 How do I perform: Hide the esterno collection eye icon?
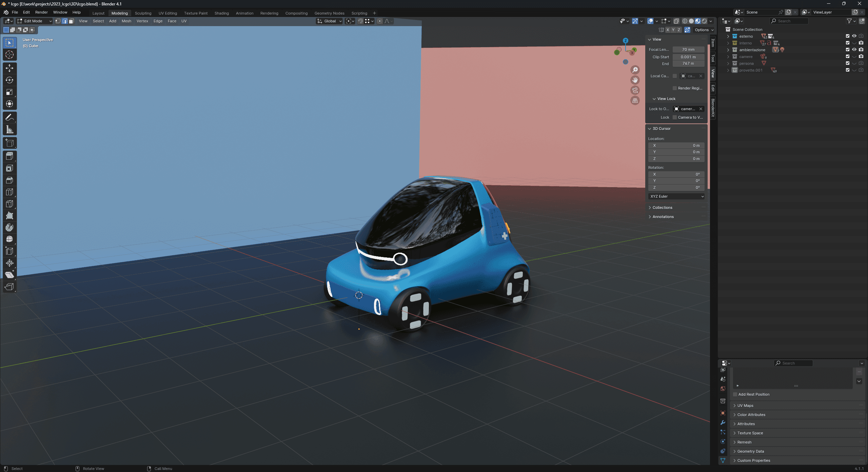pos(854,36)
